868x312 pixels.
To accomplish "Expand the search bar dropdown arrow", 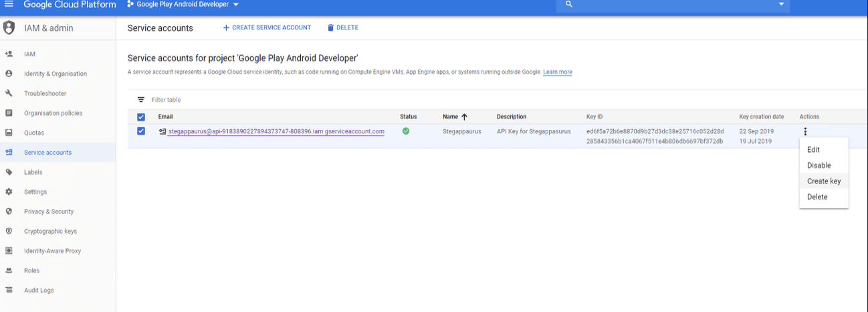I will pos(781,5).
